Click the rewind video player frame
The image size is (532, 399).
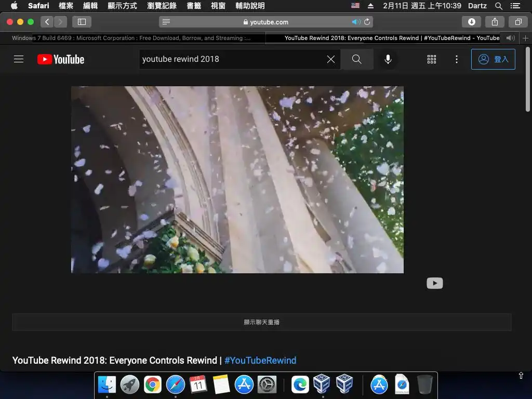[237, 179]
